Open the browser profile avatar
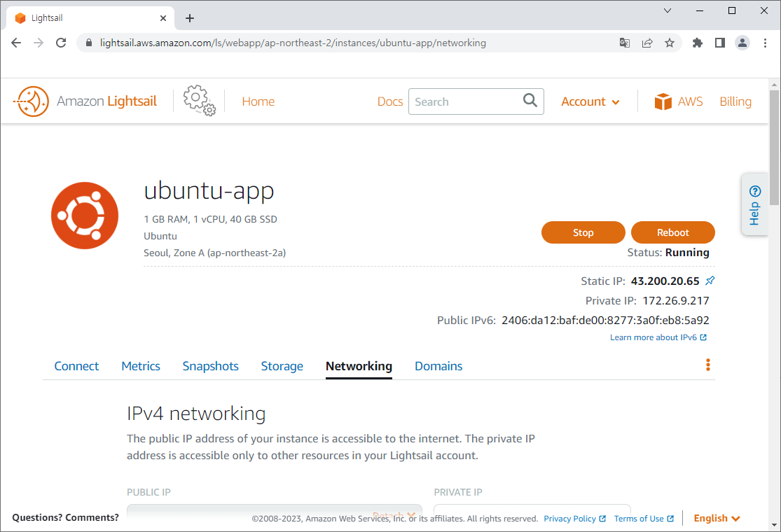Image resolution: width=781 pixels, height=532 pixels. 742,43
